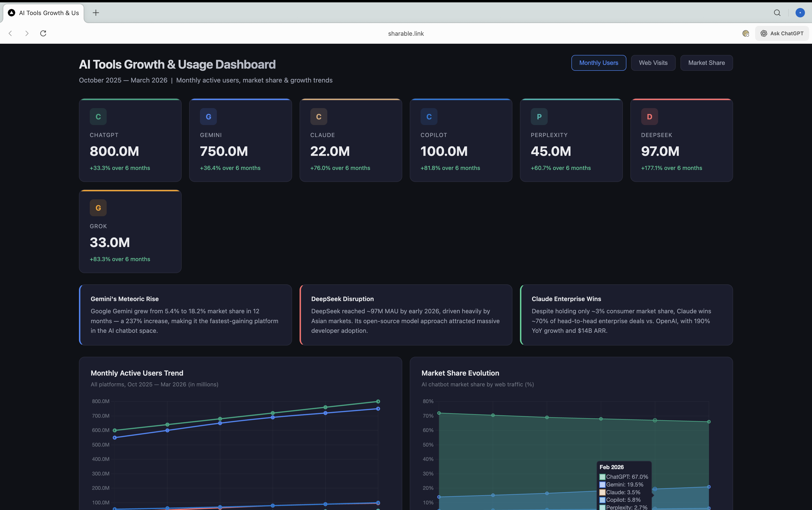Viewport: 812px width, 510px height.
Task: Click the extension icon beside Ask ChatGPT
Action: tap(746, 33)
